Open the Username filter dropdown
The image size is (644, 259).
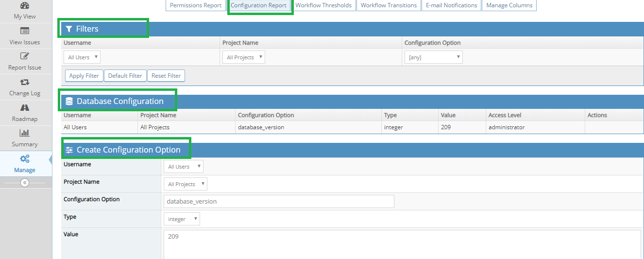coord(82,57)
